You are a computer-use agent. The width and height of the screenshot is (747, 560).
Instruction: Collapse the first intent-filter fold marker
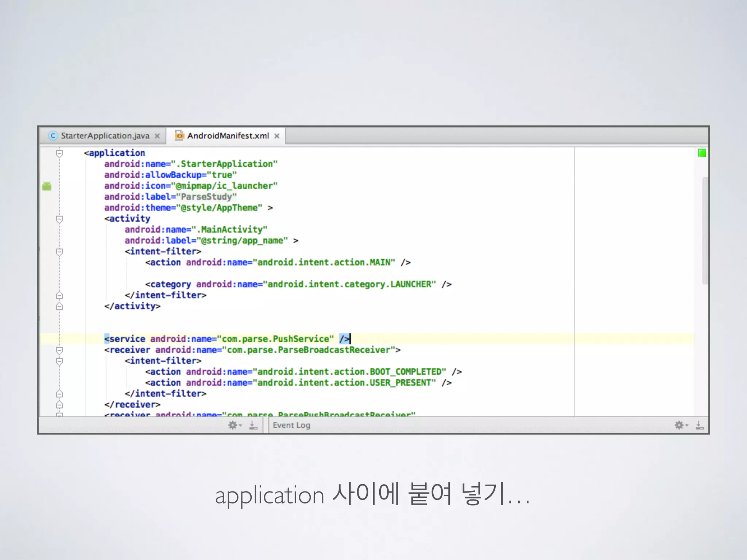pos(59,252)
